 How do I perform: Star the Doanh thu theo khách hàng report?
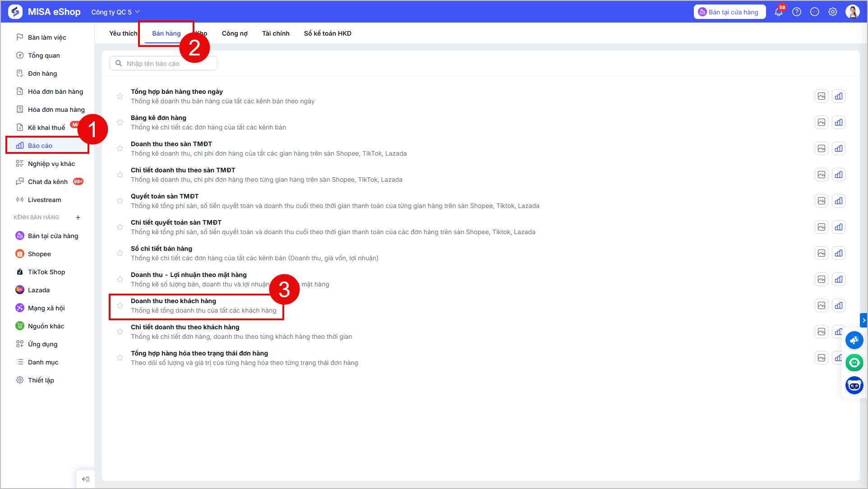120,305
